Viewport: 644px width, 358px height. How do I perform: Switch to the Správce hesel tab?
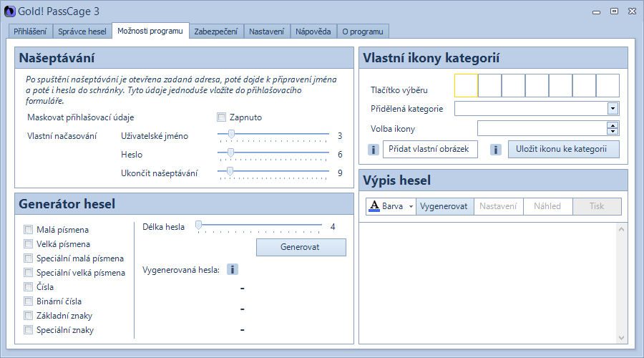82,32
